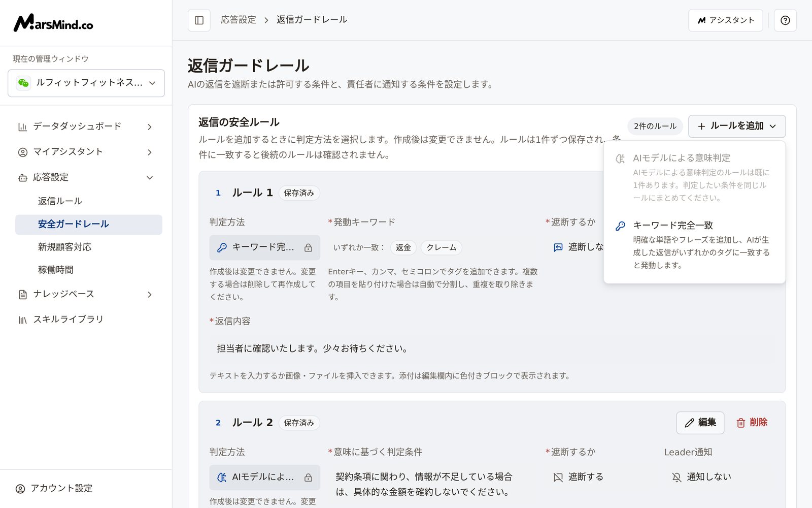Click the muted bell icon by 通知しない
The image size is (812, 508).
click(676, 478)
